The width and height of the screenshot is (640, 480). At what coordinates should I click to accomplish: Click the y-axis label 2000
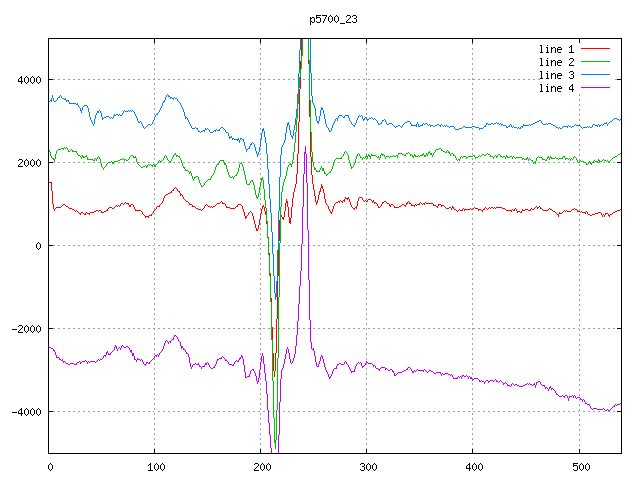(29, 163)
